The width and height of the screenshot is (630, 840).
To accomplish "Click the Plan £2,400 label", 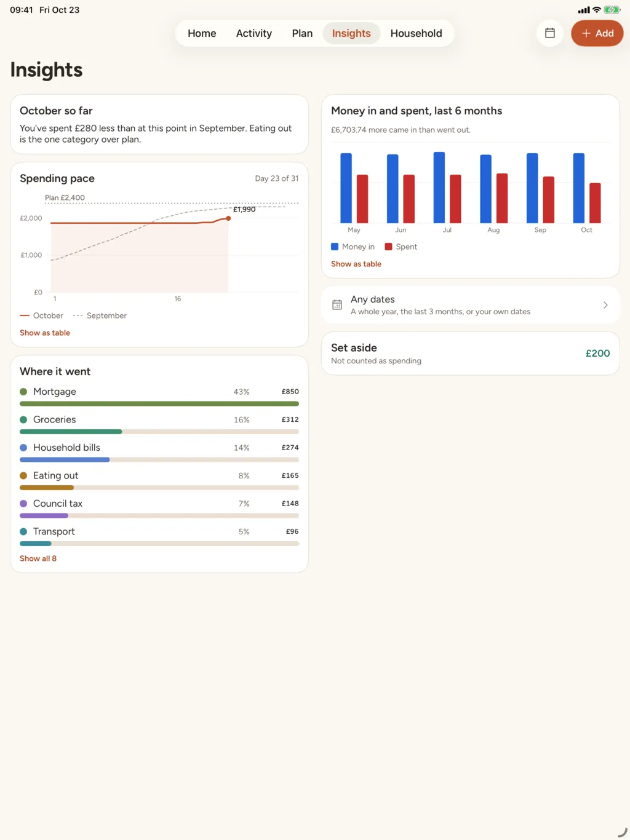I will 65,197.
